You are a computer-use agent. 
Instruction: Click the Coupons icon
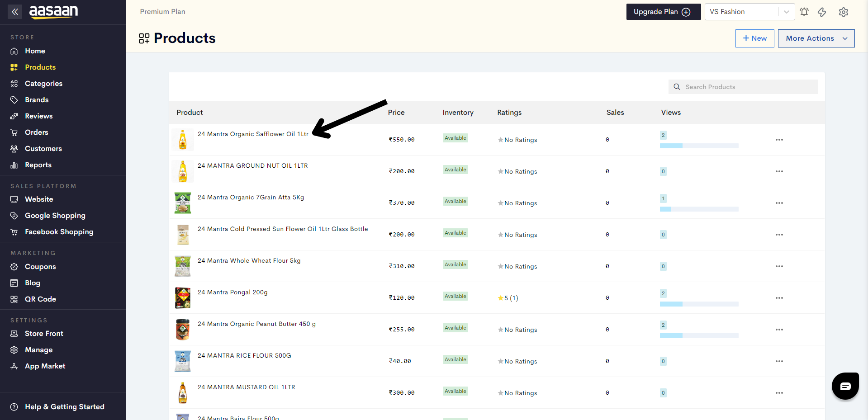[14, 267]
